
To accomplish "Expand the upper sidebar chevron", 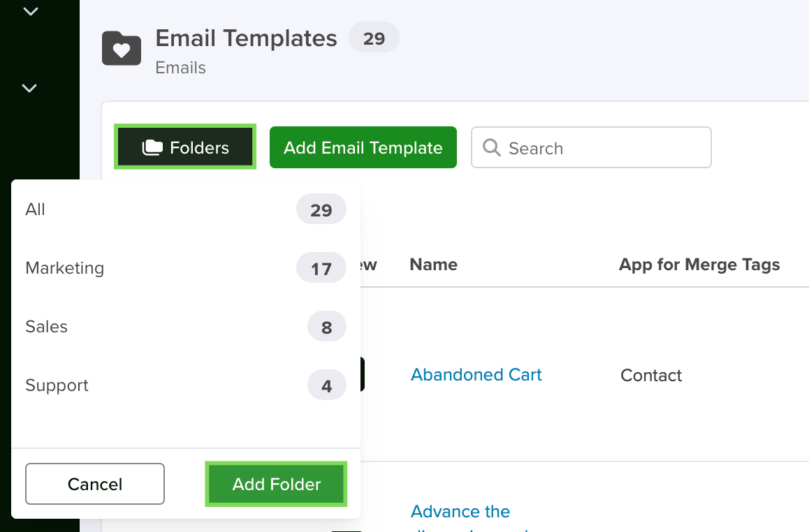I will click(x=31, y=11).
